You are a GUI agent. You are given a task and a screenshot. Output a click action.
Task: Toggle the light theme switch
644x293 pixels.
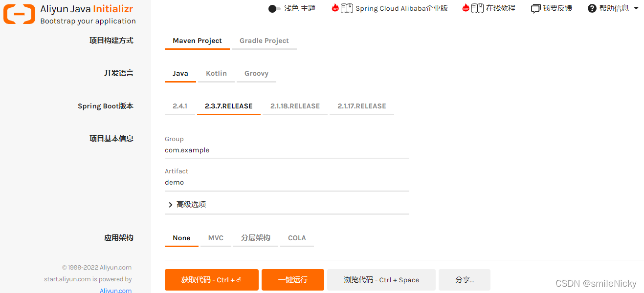[x=274, y=9]
